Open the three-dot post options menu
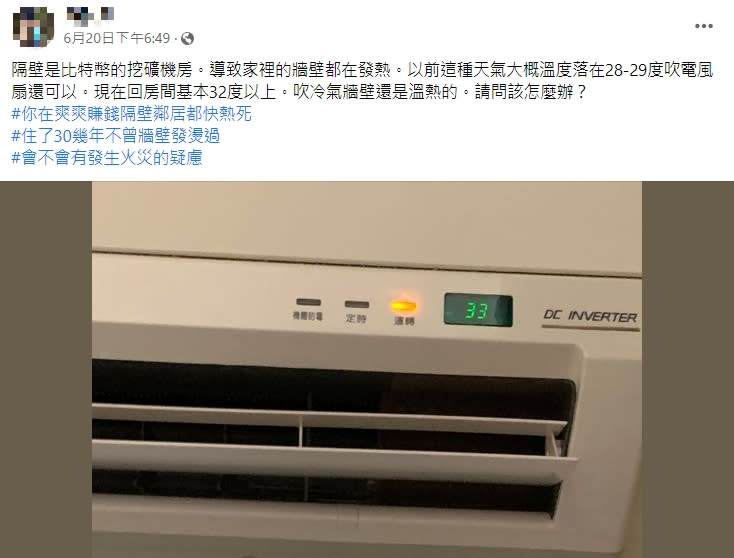 click(704, 26)
